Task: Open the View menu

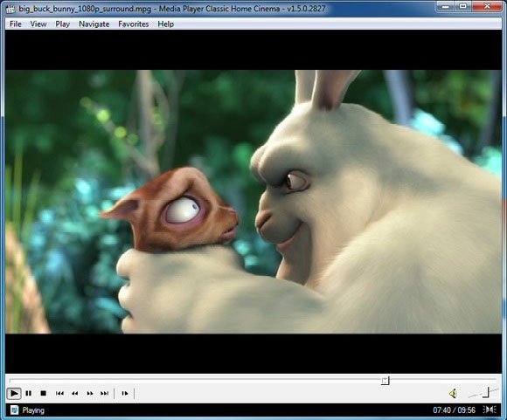Action: (x=38, y=24)
